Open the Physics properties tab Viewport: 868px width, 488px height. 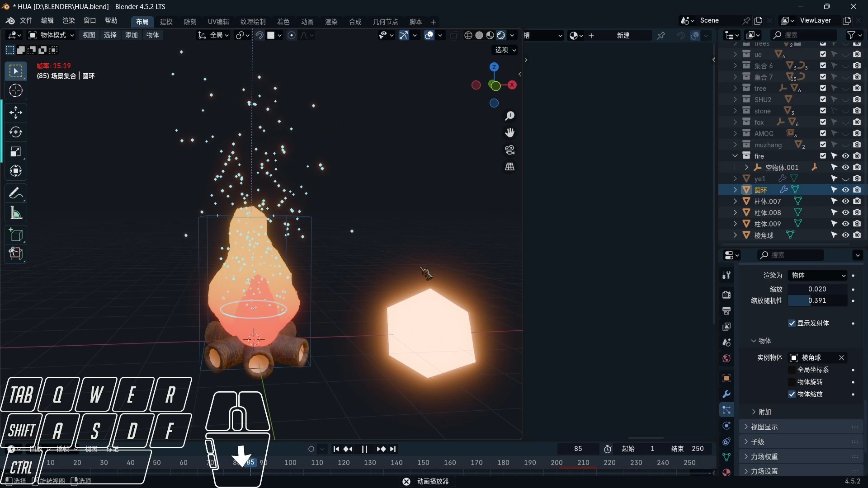[x=726, y=426]
